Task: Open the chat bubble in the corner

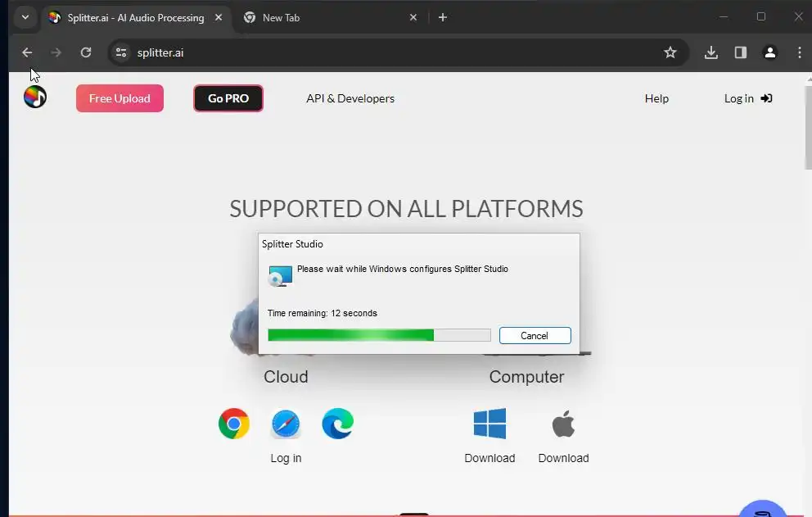Action: point(762,509)
